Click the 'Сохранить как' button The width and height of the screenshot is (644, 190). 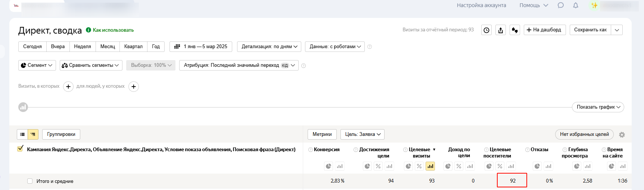(590, 30)
